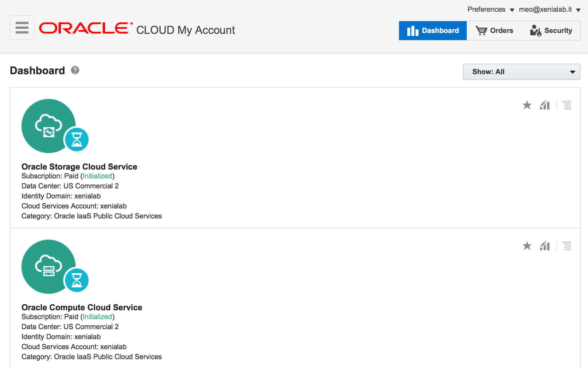Image resolution: width=588 pixels, height=368 pixels.
Task: Click Category line in Compute service card
Action: pos(92,357)
